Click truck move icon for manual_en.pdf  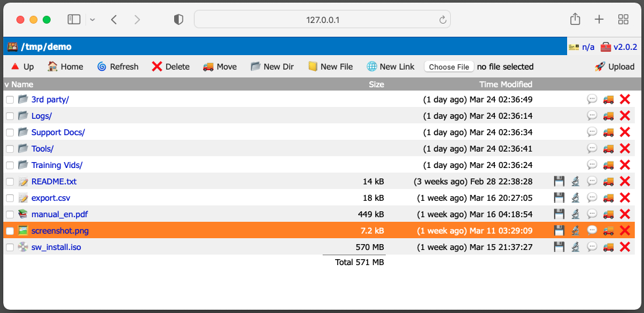[609, 214]
